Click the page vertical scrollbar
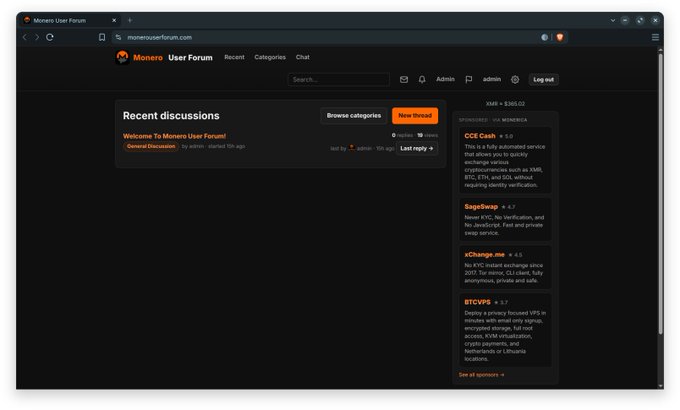The width and height of the screenshot is (680, 410). [x=660, y=193]
